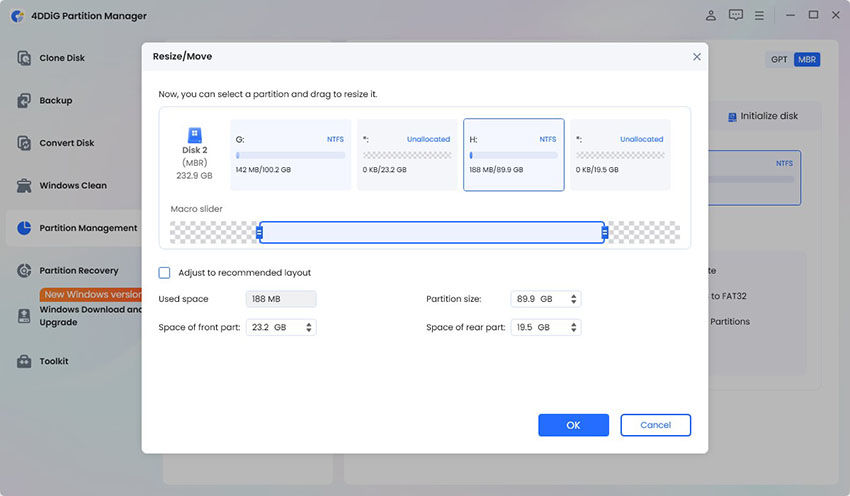Switch disk type toggle to MBR
850x496 pixels.
(x=807, y=60)
